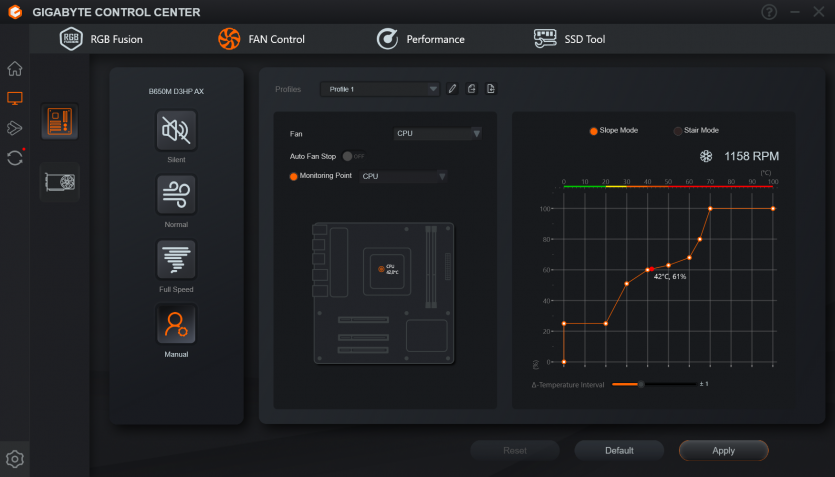The image size is (835, 477).
Task: Choose the Full Speed fan preset
Action: coord(176,259)
